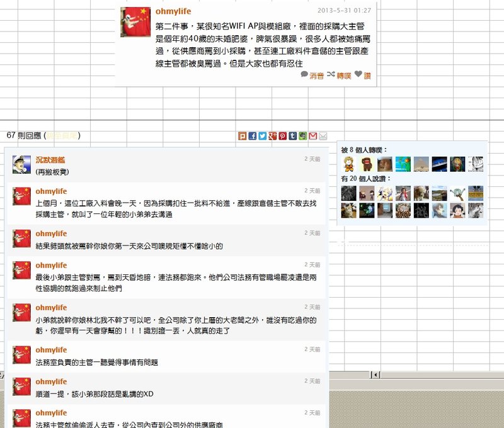Share the post via Pinterest icon

coord(283,136)
